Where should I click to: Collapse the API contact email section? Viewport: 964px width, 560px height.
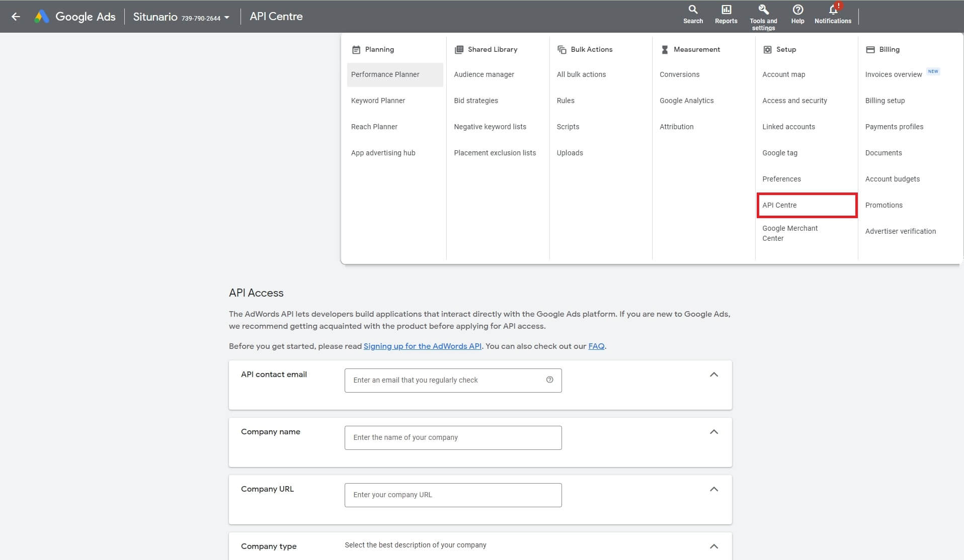pos(713,375)
